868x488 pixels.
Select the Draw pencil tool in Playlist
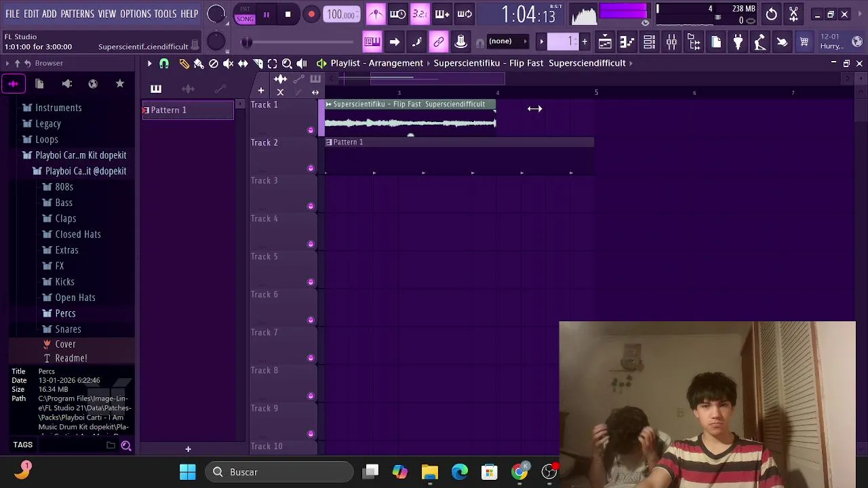click(184, 64)
